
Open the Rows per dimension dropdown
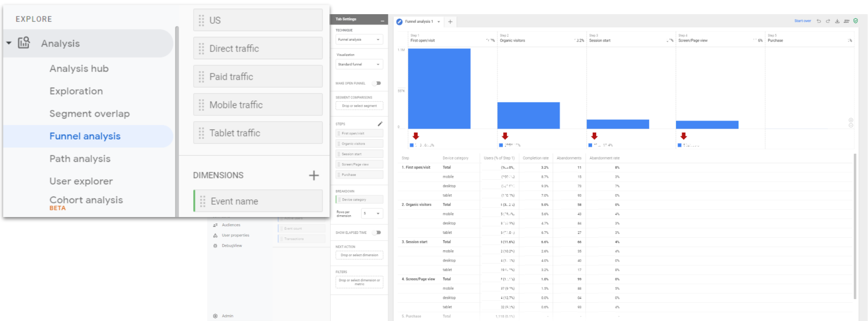coord(372,213)
